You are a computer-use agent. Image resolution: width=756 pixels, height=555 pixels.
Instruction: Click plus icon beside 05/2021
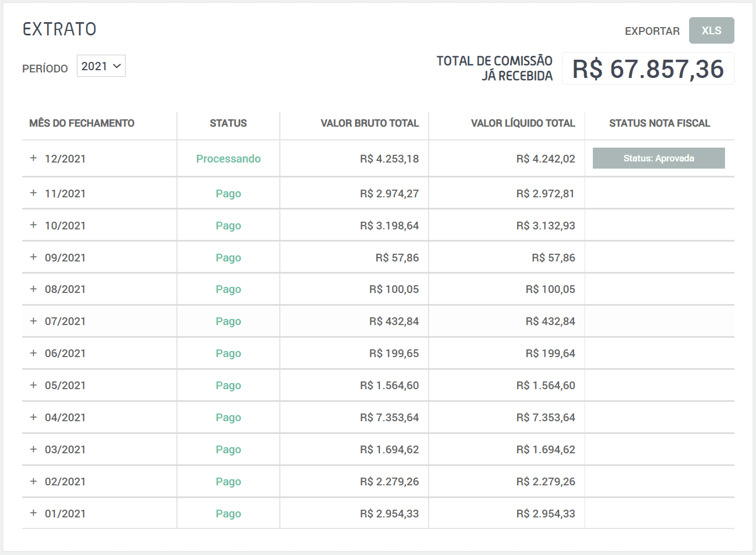click(33, 385)
